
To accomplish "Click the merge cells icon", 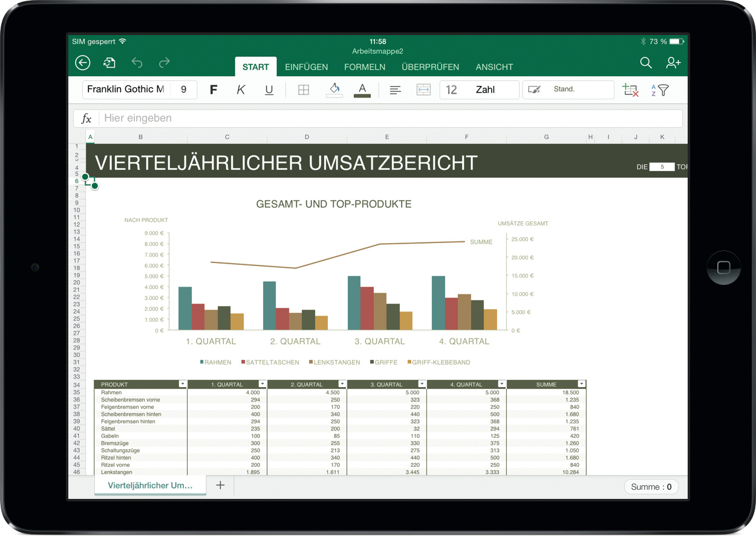I will pos(423,89).
